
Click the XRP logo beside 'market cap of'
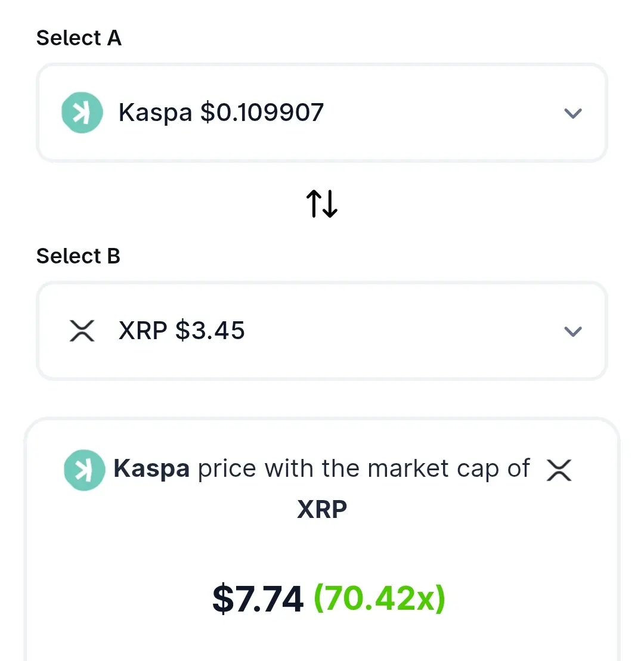559,470
